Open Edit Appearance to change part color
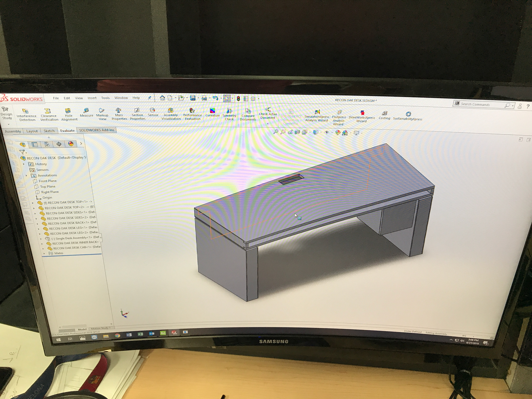Image resolution: width=532 pixels, height=399 pixels. coord(338,132)
